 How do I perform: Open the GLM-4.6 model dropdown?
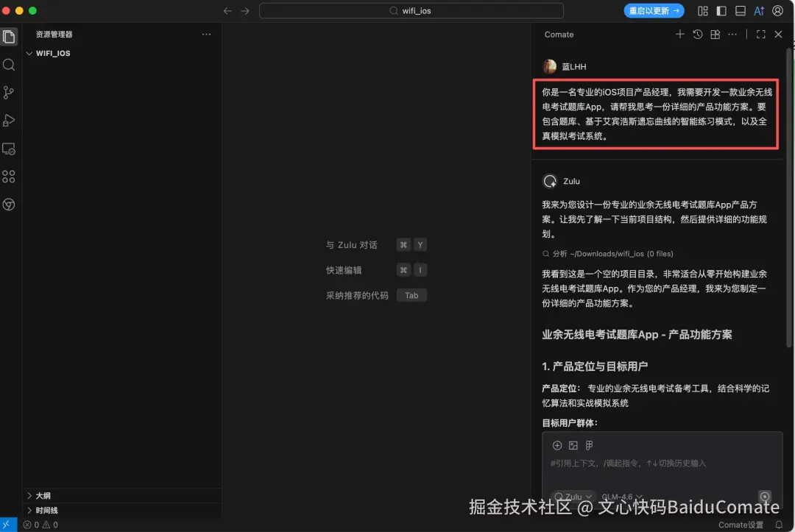[x=621, y=497]
